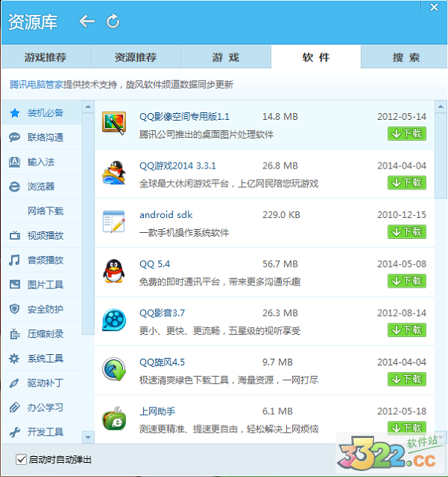Screen dimensions: 448x477
Task: Switch to the 资源推荐 tab
Action: (136, 57)
